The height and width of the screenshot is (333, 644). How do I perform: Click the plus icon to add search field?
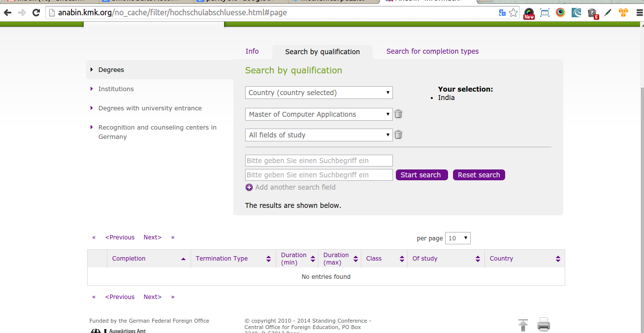coord(249,187)
